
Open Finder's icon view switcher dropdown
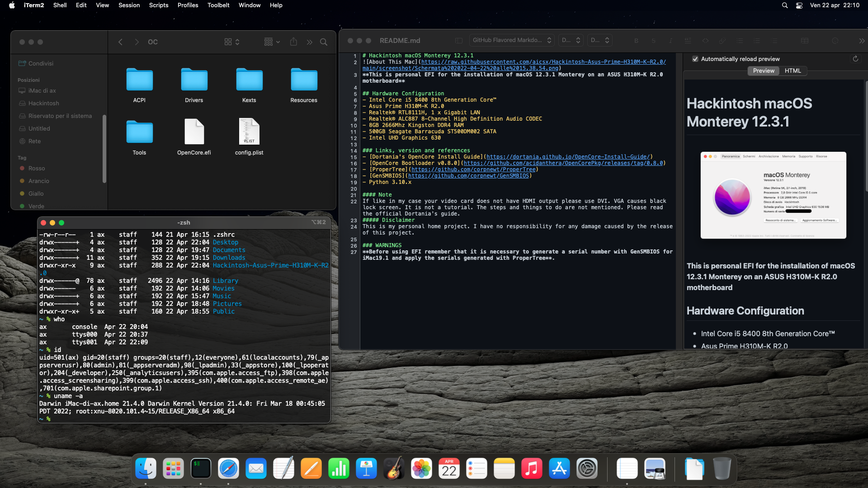pyautogui.click(x=232, y=42)
